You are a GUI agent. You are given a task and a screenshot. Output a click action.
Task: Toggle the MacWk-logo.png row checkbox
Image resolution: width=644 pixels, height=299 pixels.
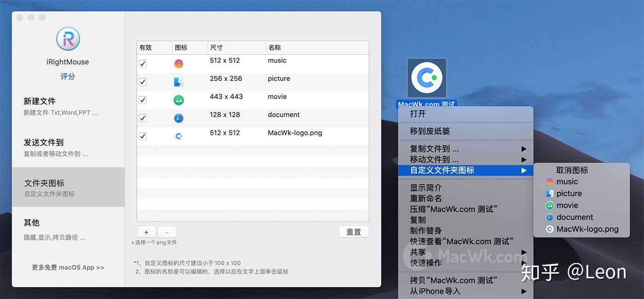[143, 136]
